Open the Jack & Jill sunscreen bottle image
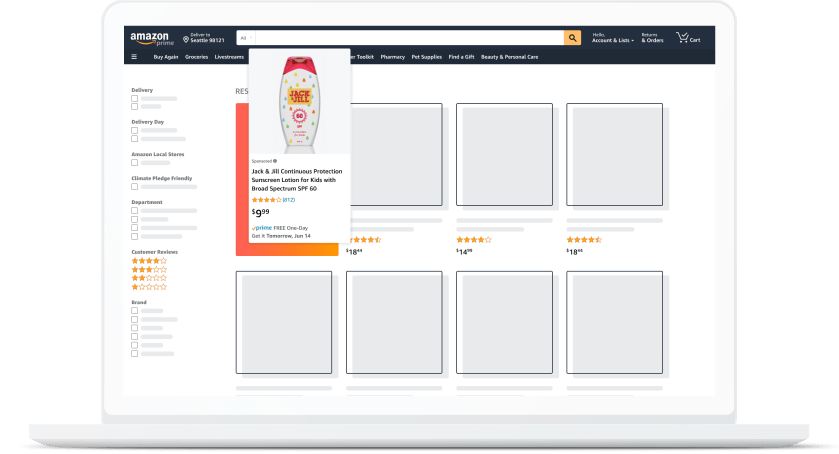 300,104
